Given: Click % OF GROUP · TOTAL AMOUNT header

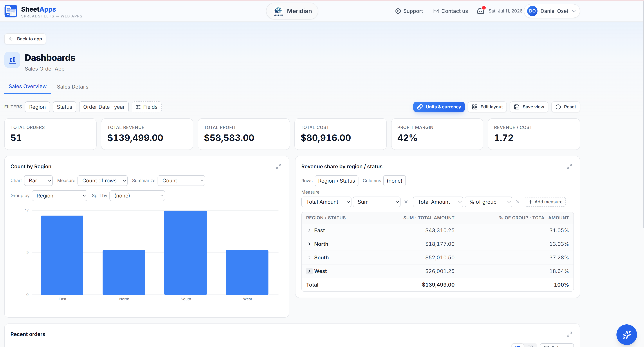Looking at the screenshot, I should pyautogui.click(x=534, y=218).
